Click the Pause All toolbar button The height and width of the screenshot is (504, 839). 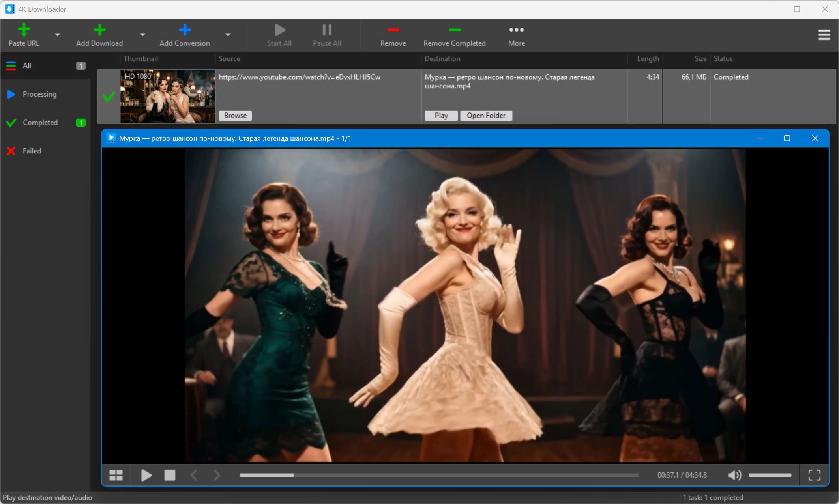327,35
